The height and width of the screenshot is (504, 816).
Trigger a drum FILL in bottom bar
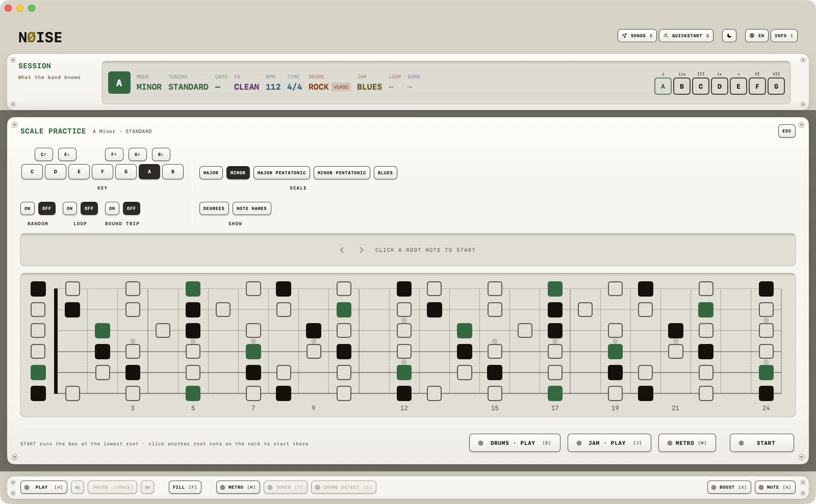(x=185, y=487)
